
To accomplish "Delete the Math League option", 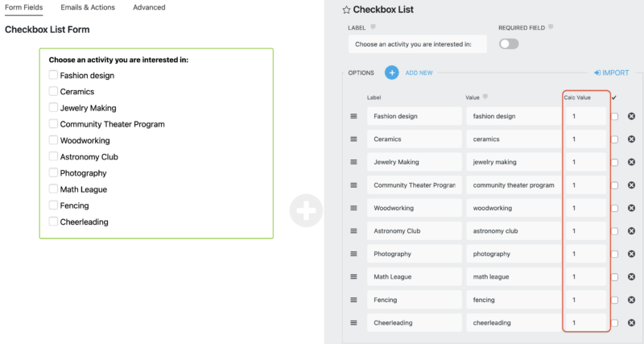I will [x=632, y=277].
